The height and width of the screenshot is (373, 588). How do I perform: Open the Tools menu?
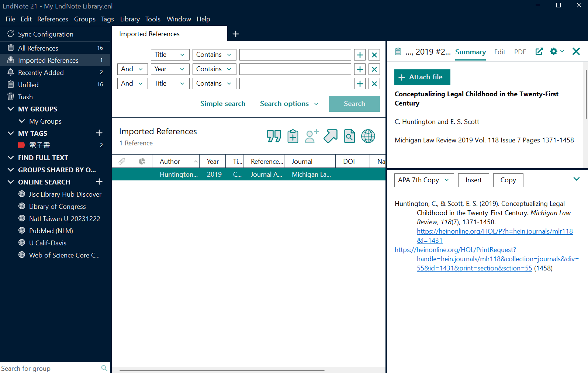(x=153, y=19)
